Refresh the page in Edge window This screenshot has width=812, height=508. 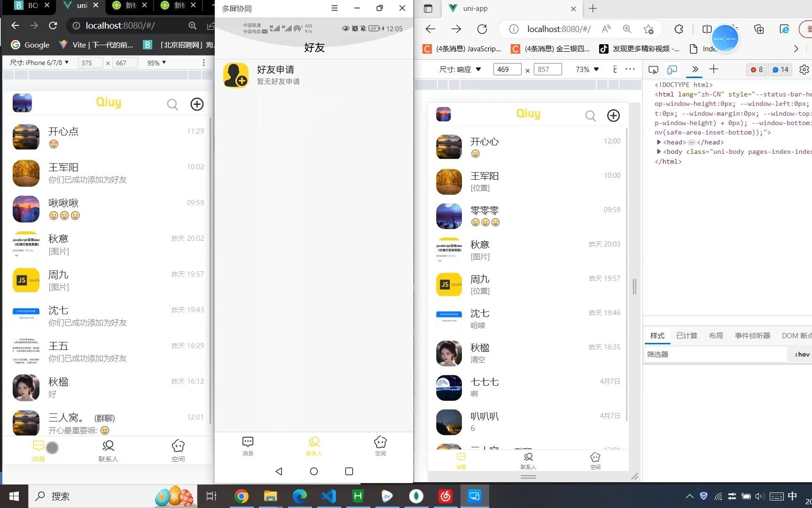[482, 29]
